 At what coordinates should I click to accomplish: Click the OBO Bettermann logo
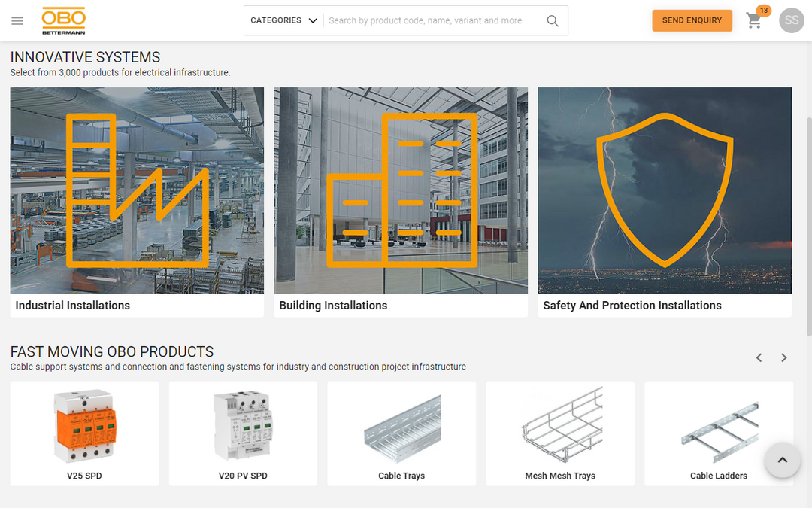(x=63, y=20)
